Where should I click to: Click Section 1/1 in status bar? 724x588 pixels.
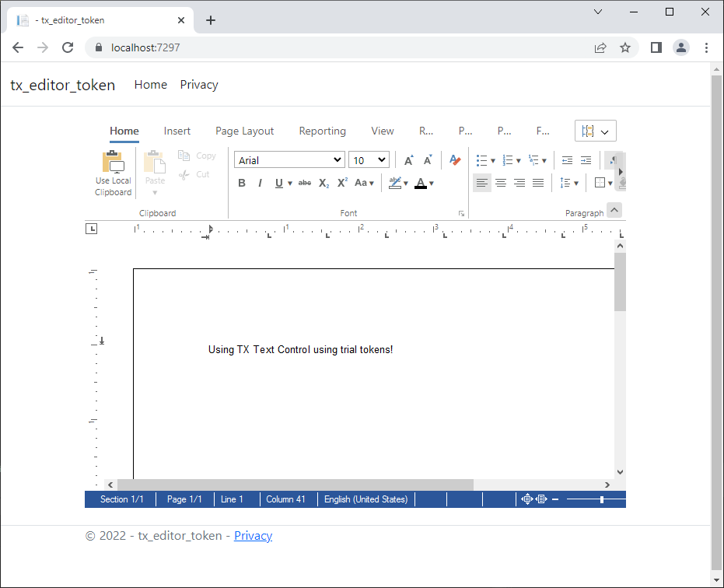(122, 499)
